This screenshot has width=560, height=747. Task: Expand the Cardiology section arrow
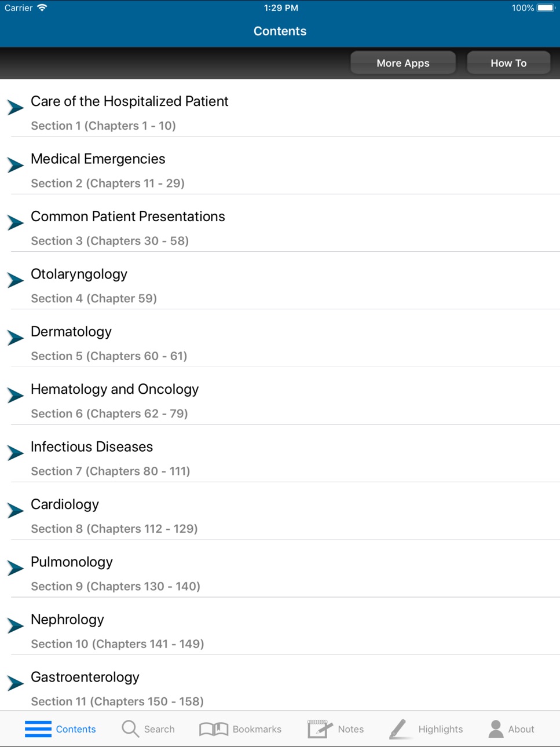tap(16, 510)
